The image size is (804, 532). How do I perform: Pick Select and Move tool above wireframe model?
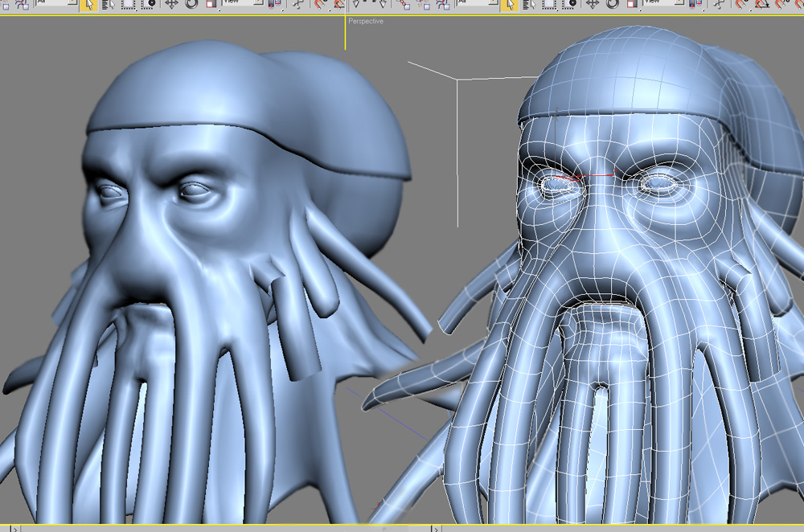(593, 4)
